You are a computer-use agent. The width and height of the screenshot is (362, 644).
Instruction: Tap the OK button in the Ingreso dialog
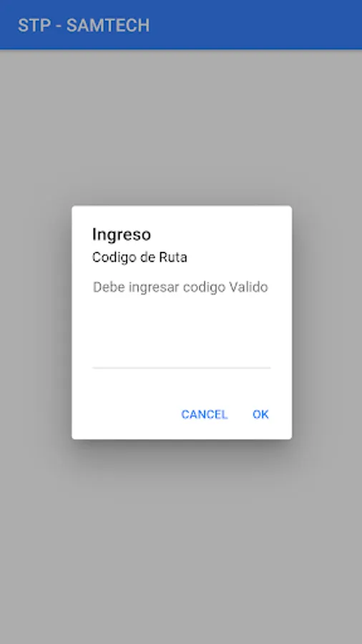(260, 414)
